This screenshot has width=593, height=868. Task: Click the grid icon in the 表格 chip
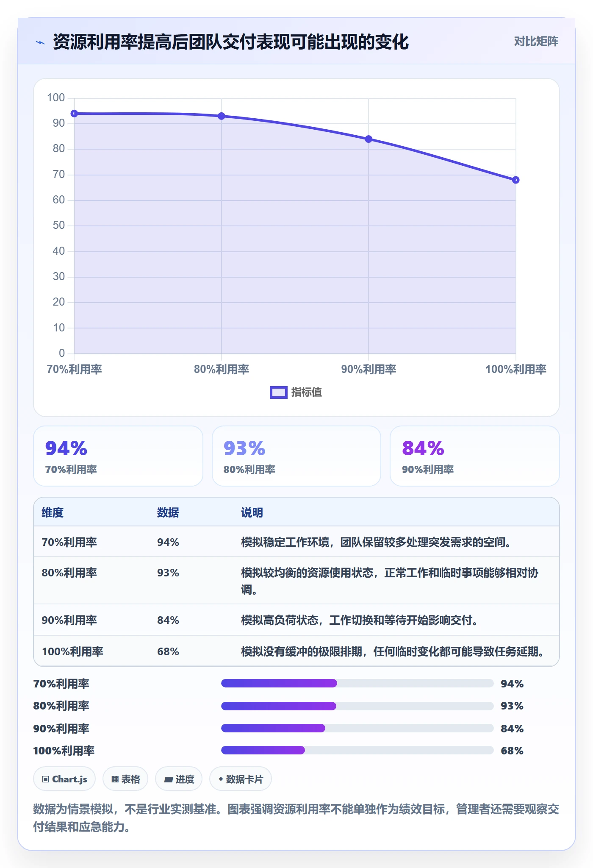point(115,779)
